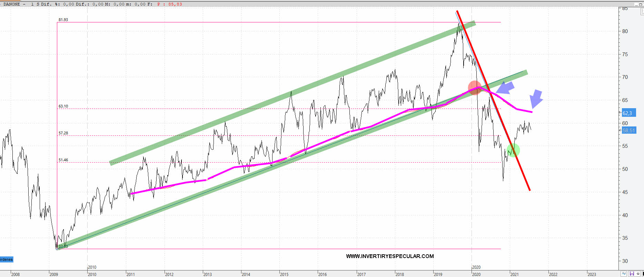The image size is (644, 277).
Task: Select the red circle marker on the chart
Action: tap(475, 88)
